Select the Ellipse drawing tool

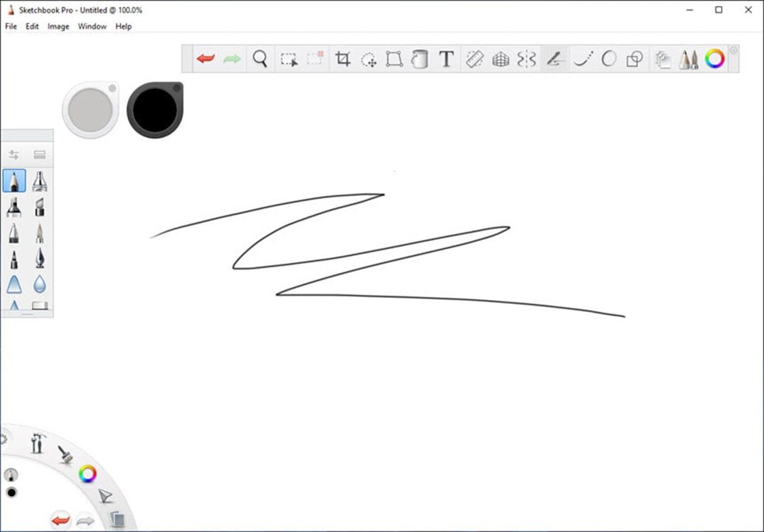[x=608, y=59]
